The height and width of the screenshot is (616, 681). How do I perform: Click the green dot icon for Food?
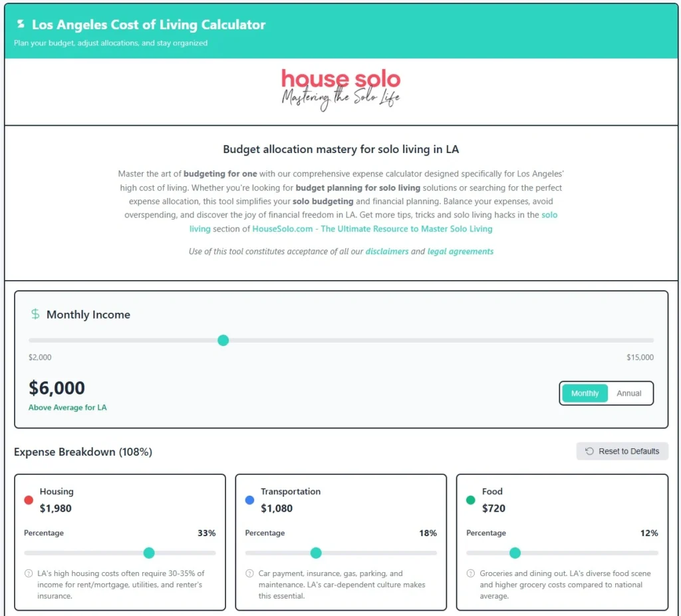[x=472, y=499]
